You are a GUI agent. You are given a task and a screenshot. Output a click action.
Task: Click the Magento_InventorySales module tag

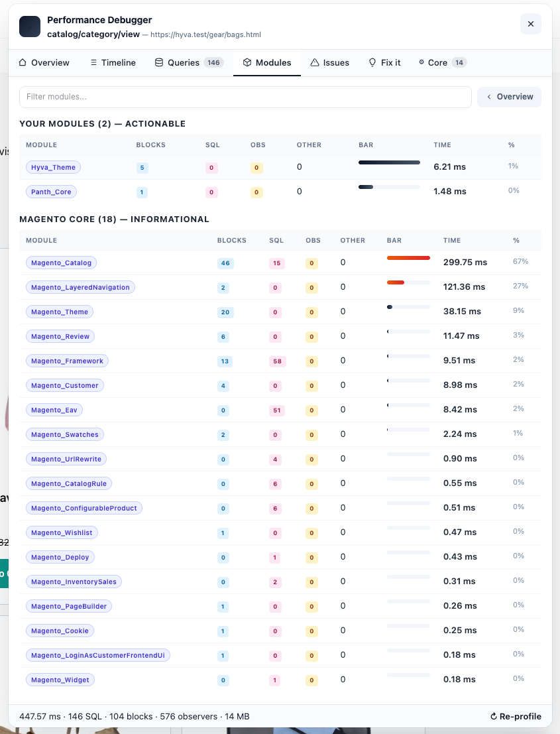point(74,581)
